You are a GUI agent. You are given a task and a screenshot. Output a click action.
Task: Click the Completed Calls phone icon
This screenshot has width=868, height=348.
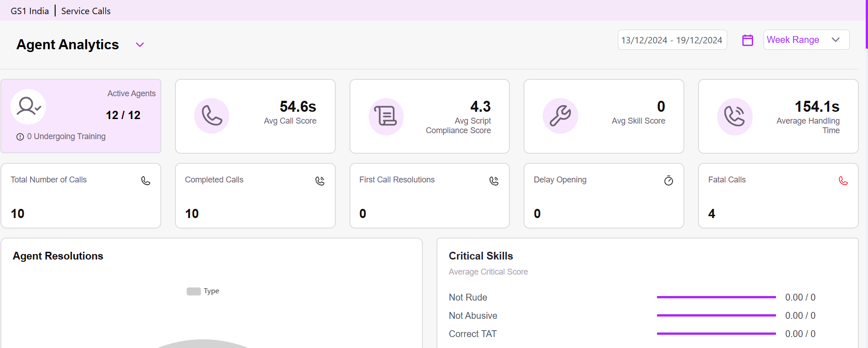(x=320, y=181)
